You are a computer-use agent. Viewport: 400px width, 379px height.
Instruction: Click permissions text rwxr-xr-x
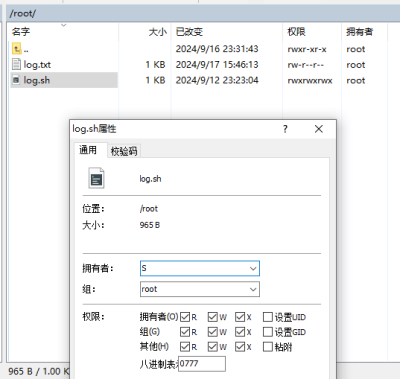click(307, 49)
